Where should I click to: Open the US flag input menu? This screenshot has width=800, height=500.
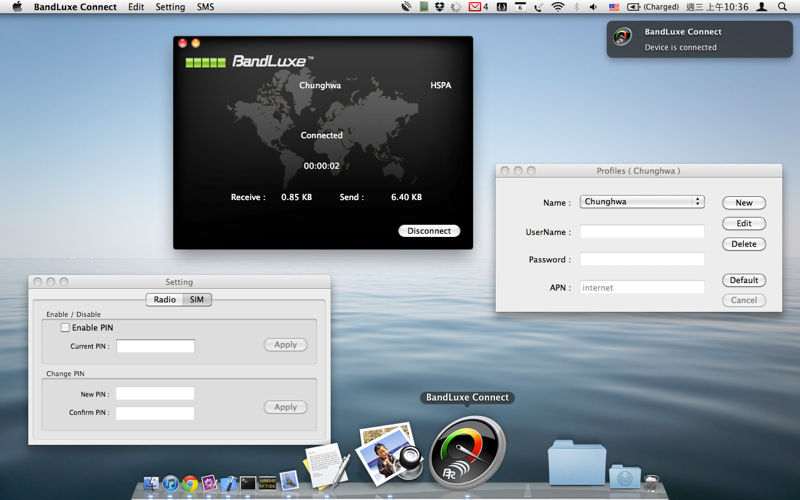(x=614, y=7)
